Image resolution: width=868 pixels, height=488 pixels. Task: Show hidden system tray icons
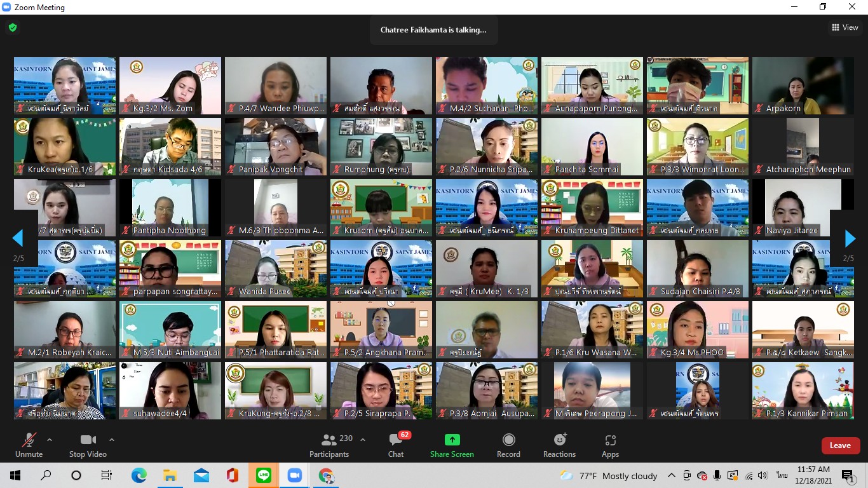671,475
